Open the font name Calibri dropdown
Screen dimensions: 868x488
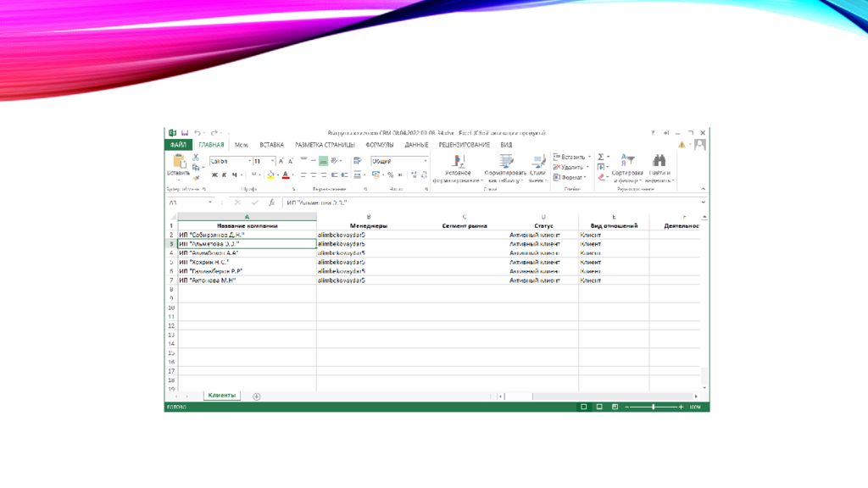[x=249, y=161]
